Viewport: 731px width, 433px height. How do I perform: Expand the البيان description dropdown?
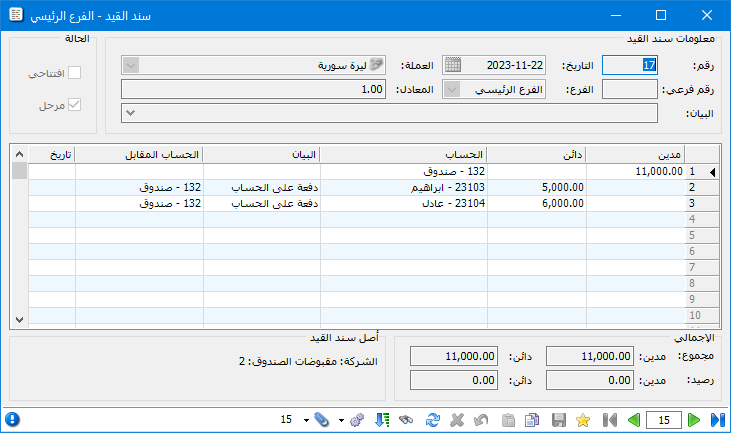(x=131, y=113)
